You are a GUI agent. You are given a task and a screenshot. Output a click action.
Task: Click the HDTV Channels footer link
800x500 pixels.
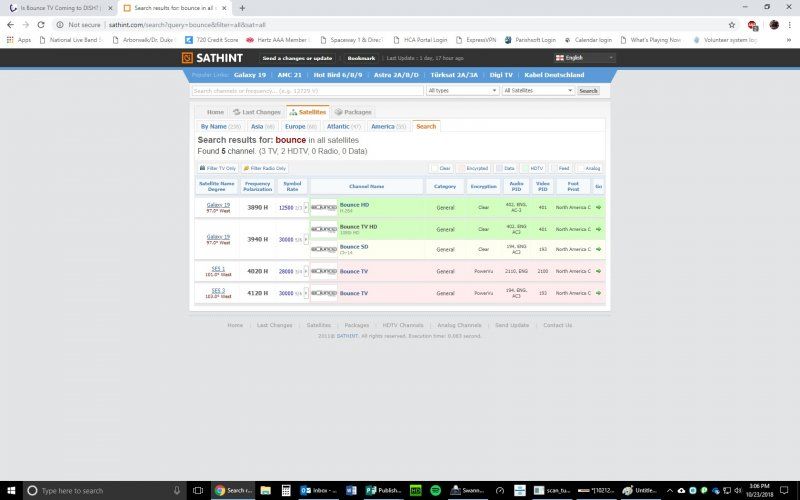pos(403,325)
